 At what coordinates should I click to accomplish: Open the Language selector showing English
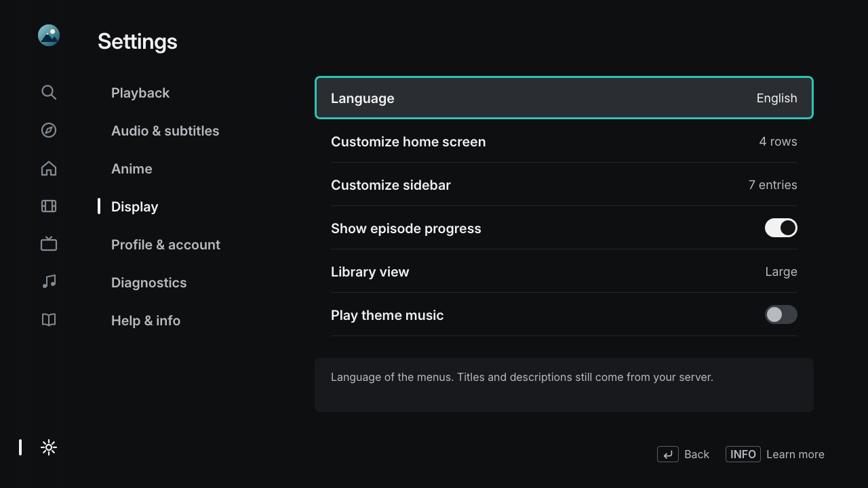564,98
